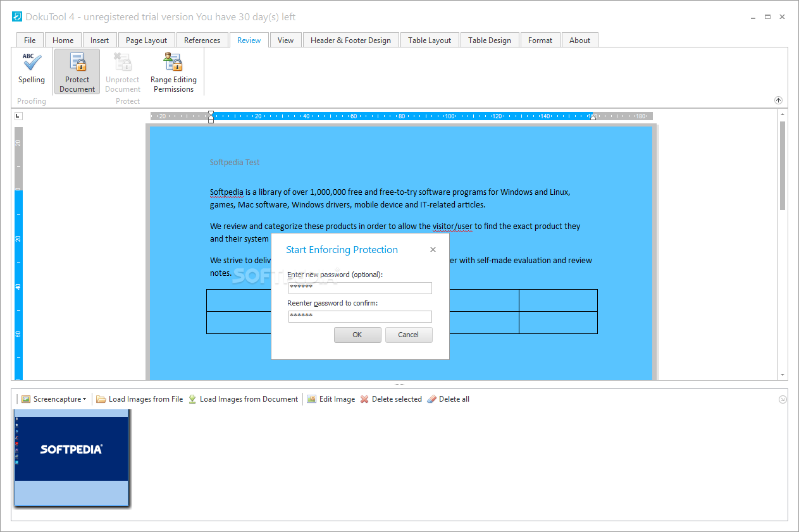The image size is (799, 532).
Task: Click the bottom-left cell of the table
Action: pyautogui.click(x=239, y=323)
